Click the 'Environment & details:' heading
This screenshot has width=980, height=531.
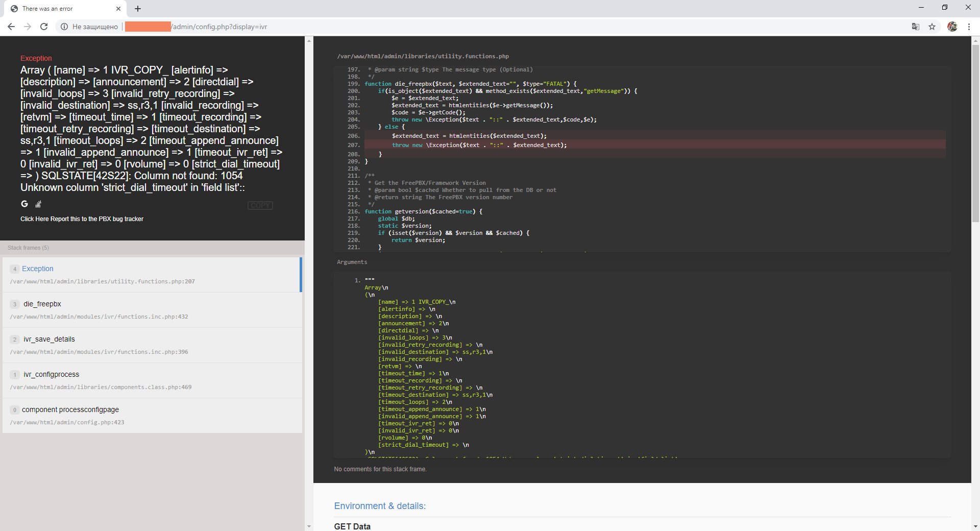click(x=380, y=506)
